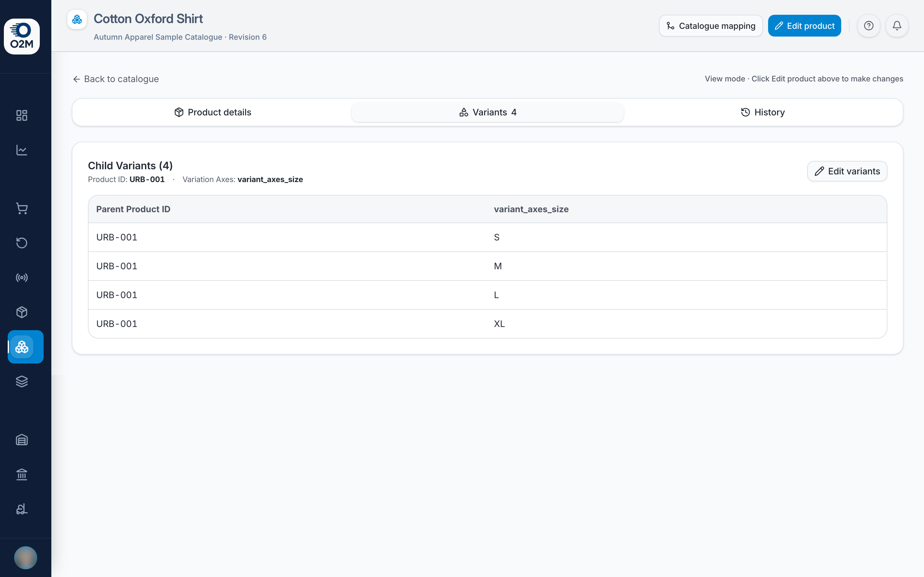Click the circular returns arrow icon
924x577 pixels.
tap(22, 243)
